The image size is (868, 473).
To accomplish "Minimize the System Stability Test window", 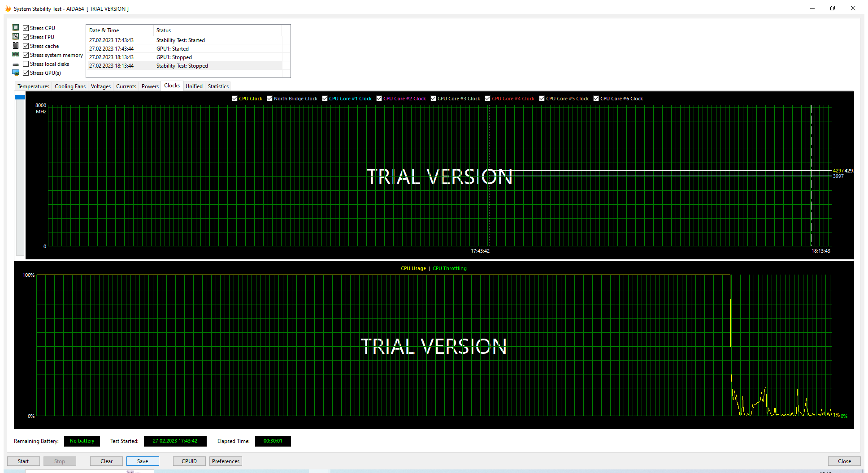I will (812, 9).
